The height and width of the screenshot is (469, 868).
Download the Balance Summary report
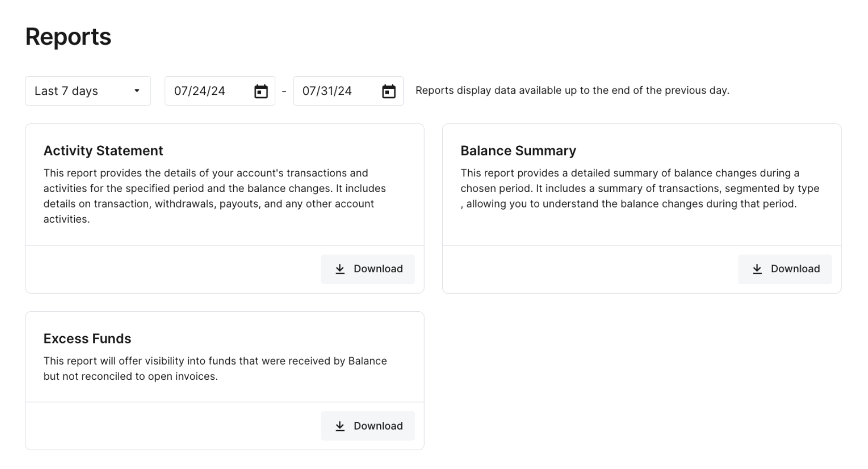pos(785,269)
